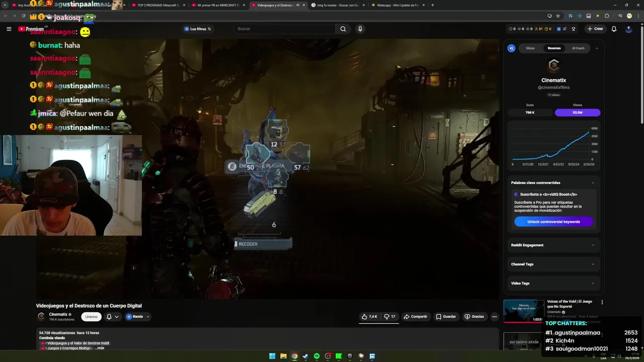Open YouTube notifications bell

click(x=614, y=29)
